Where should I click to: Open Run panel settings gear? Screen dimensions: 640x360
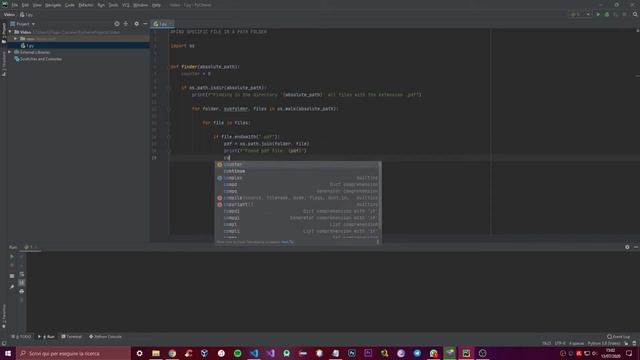point(627,247)
